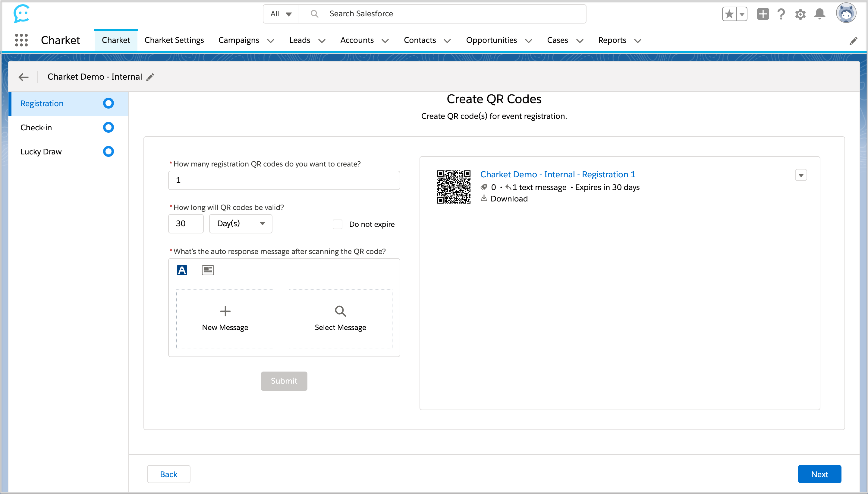Select the Check-in step circle indicator
Viewport: 868px width, 494px height.
click(x=108, y=128)
